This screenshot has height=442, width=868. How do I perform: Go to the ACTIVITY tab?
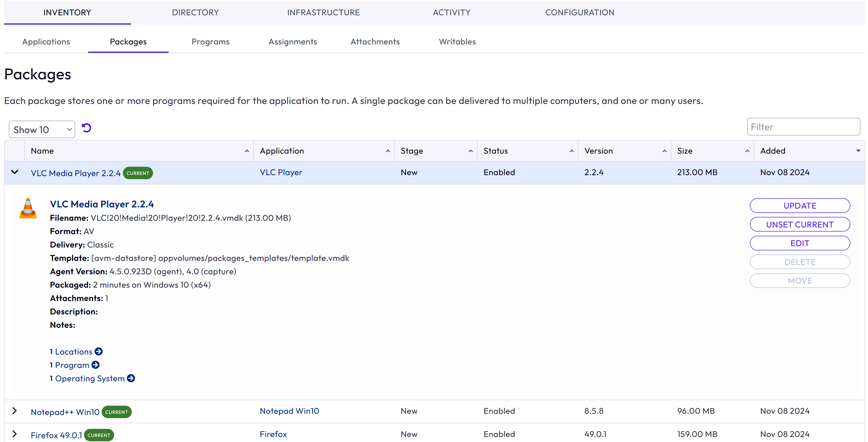tap(452, 12)
